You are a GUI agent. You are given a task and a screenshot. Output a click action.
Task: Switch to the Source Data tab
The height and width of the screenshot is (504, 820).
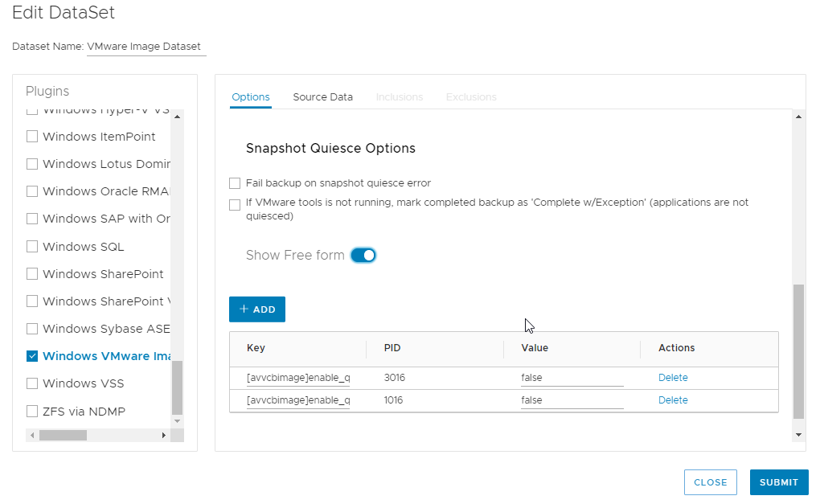click(322, 96)
